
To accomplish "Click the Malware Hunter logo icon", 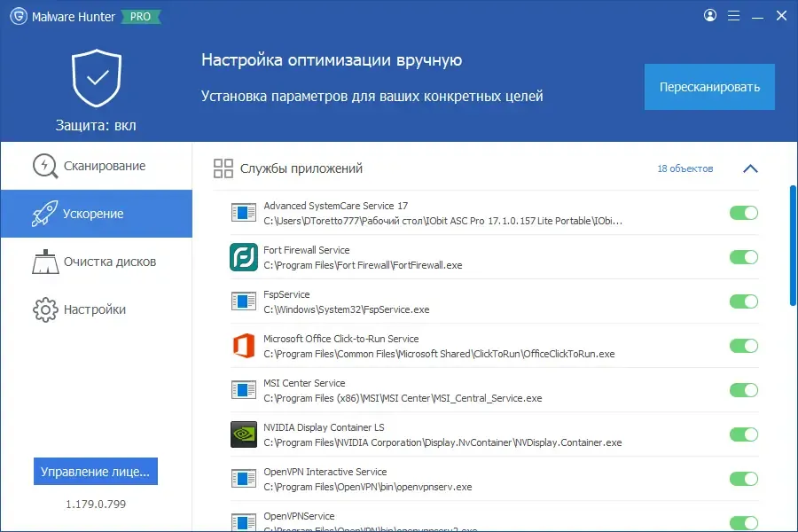I will pyautogui.click(x=19, y=16).
